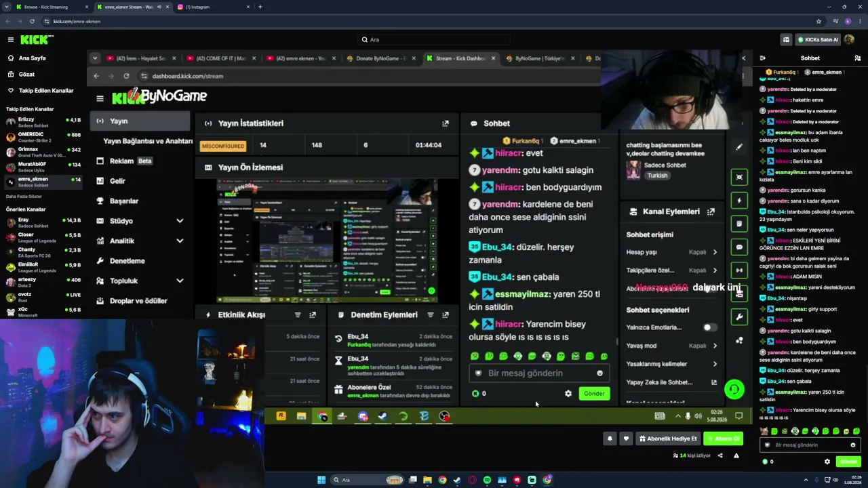Reload the current Kick page

click(32, 21)
